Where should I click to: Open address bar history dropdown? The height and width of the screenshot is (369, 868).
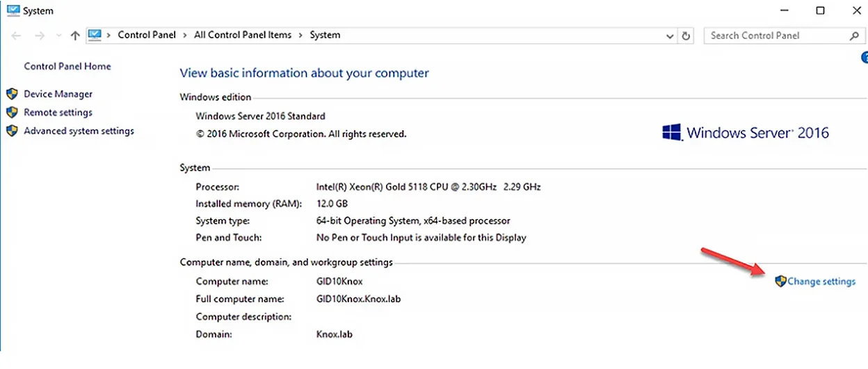click(x=670, y=36)
